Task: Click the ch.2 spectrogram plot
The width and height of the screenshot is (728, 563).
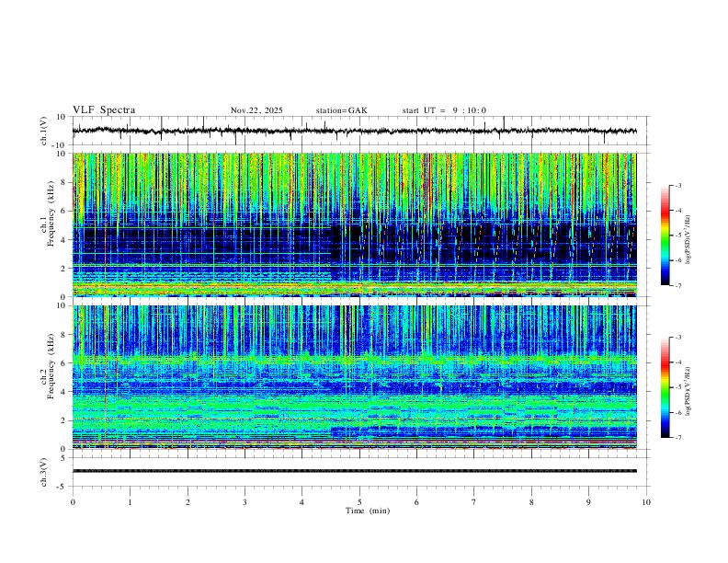Action: click(x=355, y=377)
